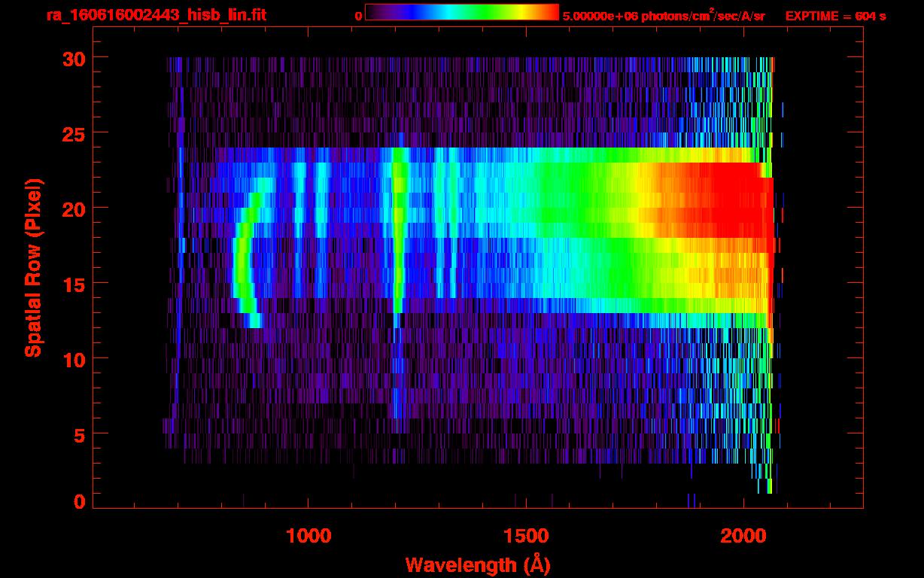Click the 1000 wavelength tick label

(308, 535)
